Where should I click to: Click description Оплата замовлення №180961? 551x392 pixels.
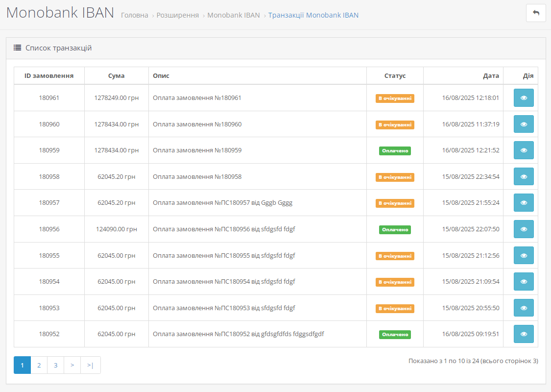coord(197,98)
